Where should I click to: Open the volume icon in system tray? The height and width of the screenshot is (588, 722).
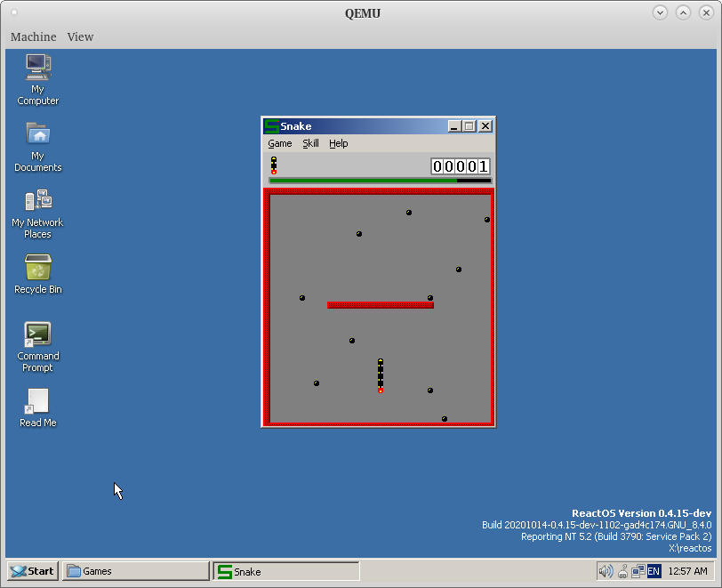click(606, 571)
